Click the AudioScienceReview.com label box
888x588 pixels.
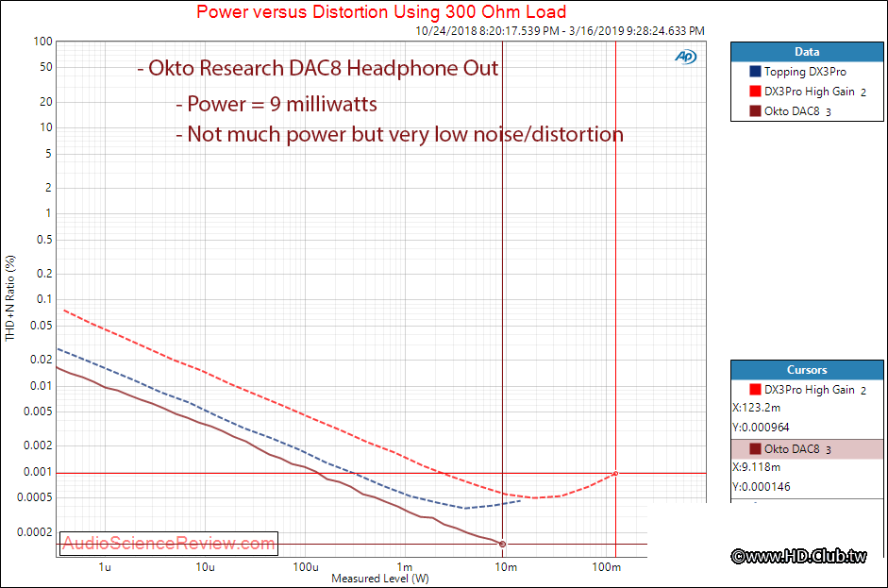pyautogui.click(x=169, y=544)
